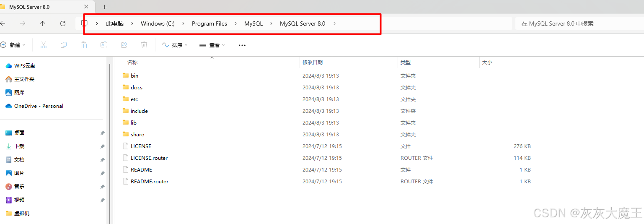Screen dimensions: 644x224
Task: Click the Rename icon in toolbar
Action: (x=104, y=45)
